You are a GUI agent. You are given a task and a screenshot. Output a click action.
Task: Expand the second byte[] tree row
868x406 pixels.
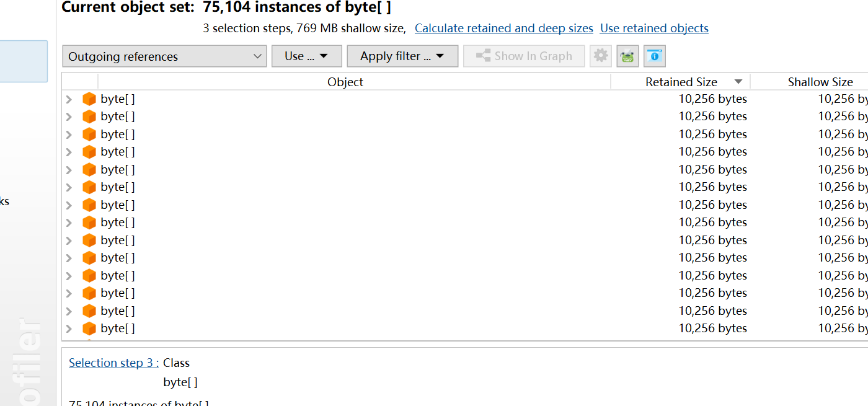69,117
